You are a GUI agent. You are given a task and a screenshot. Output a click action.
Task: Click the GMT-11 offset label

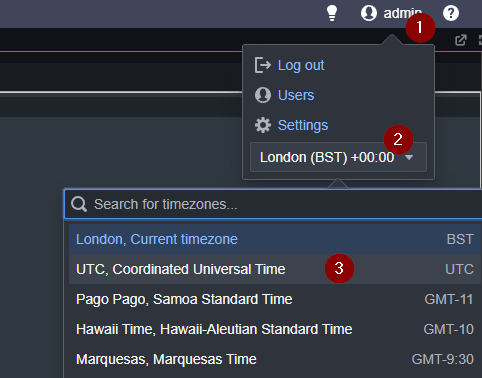(449, 299)
